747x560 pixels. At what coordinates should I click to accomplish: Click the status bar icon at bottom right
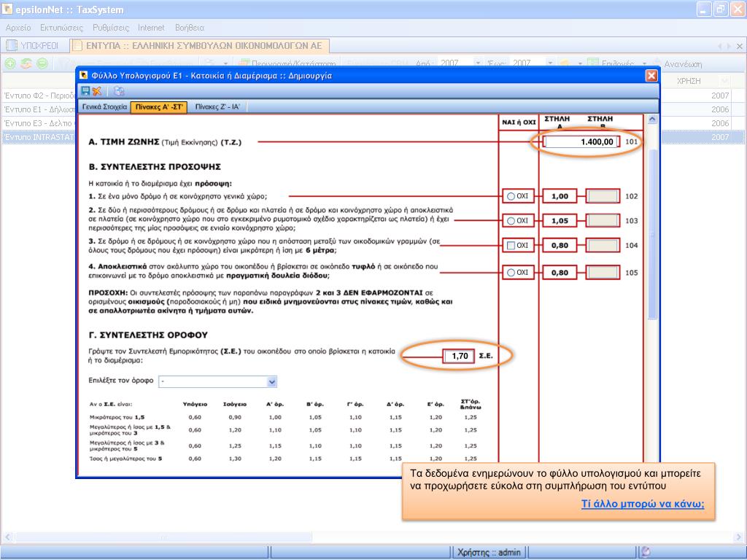coord(646,551)
